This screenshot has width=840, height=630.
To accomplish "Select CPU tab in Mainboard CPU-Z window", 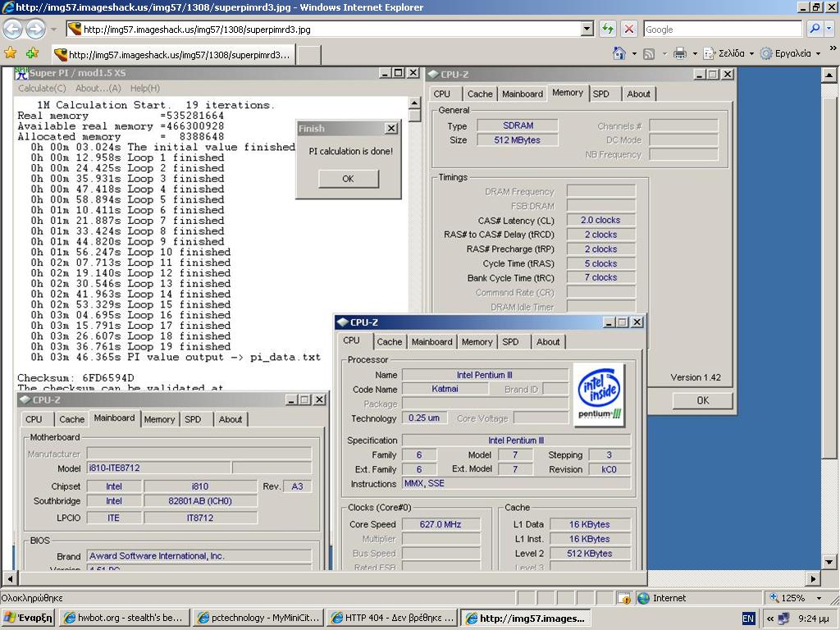I will (x=34, y=419).
